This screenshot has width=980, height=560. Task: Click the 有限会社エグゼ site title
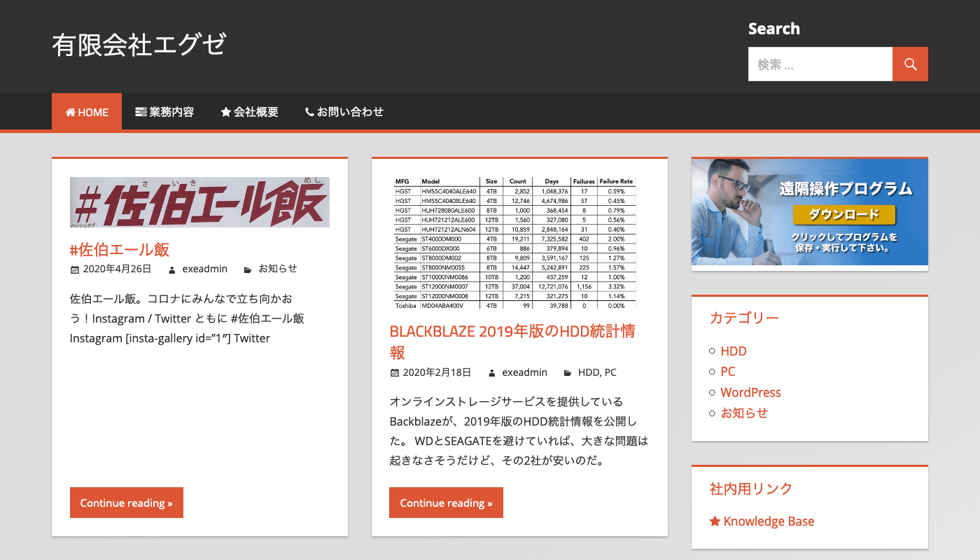[139, 45]
